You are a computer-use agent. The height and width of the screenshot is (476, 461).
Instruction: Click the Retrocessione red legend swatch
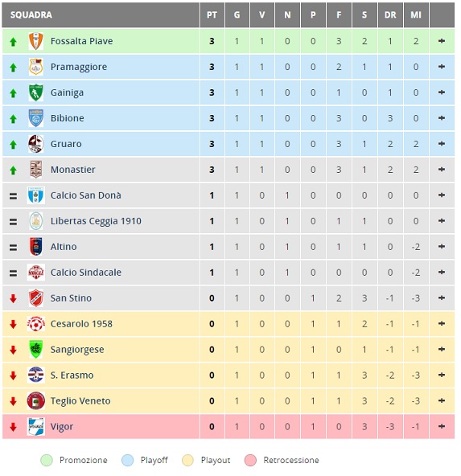coord(250,460)
